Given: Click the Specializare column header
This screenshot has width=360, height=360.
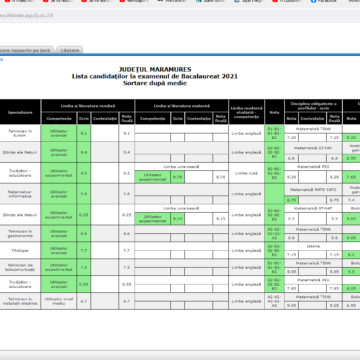Looking at the screenshot, I should (20, 112).
